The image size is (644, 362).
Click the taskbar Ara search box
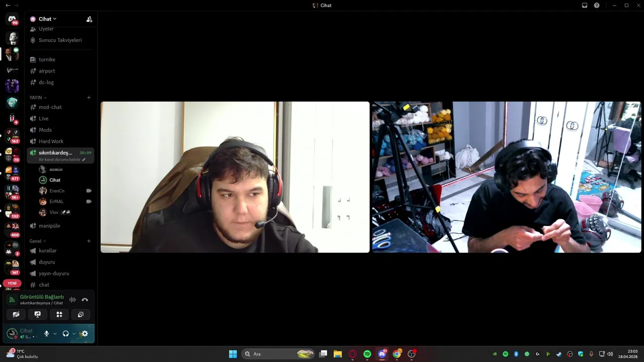[278, 354]
